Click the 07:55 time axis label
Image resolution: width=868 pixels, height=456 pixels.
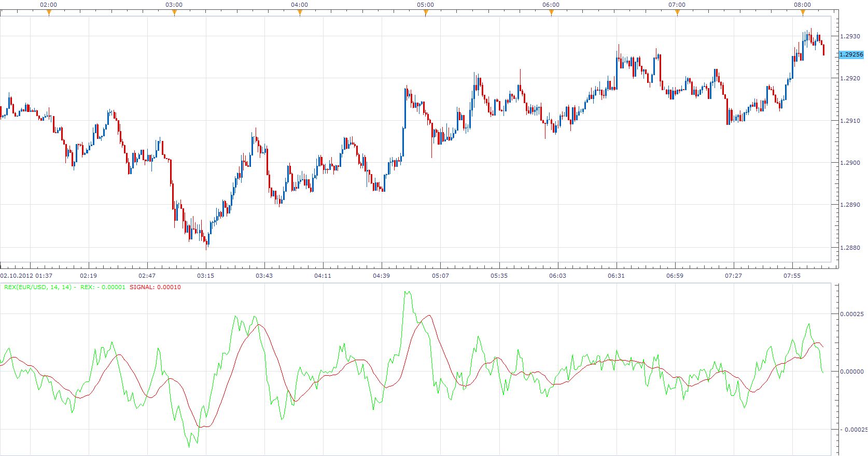(792, 276)
